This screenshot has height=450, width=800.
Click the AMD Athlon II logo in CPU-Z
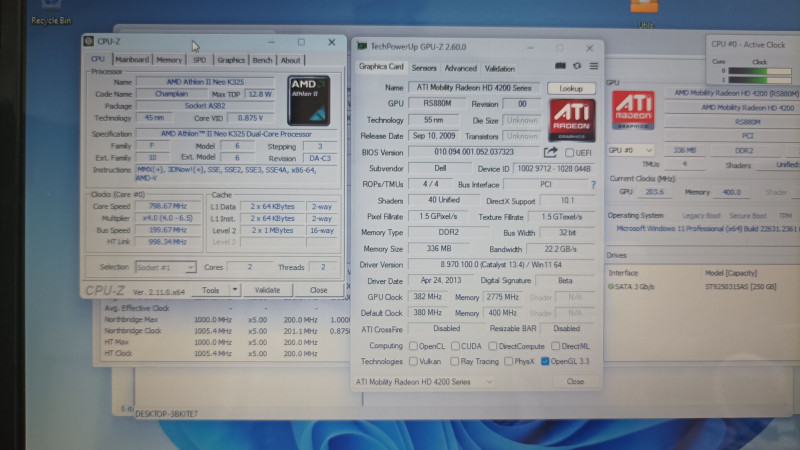pos(309,101)
